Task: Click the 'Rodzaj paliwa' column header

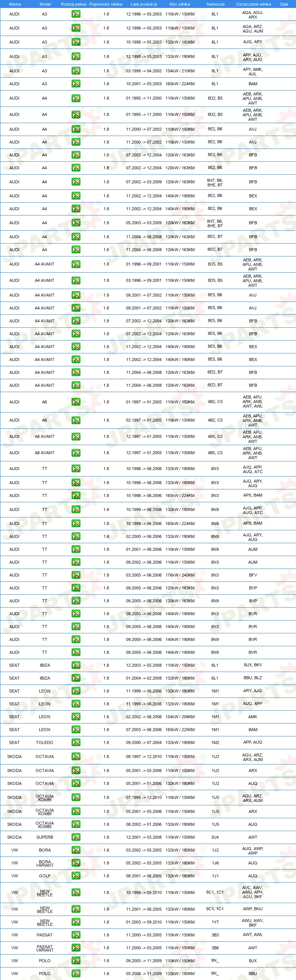Action: tap(73, 4)
